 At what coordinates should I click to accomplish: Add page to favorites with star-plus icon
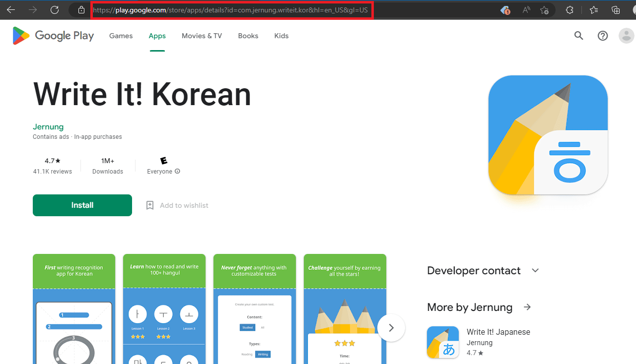(544, 10)
